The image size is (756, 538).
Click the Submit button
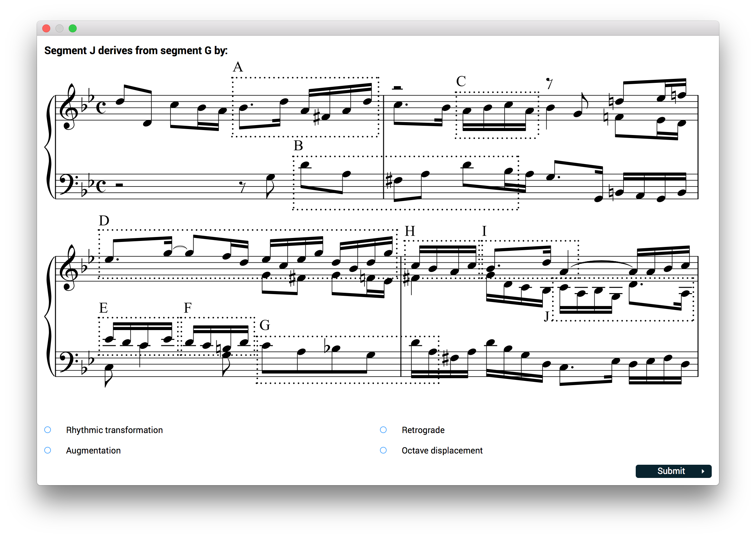[x=674, y=471]
